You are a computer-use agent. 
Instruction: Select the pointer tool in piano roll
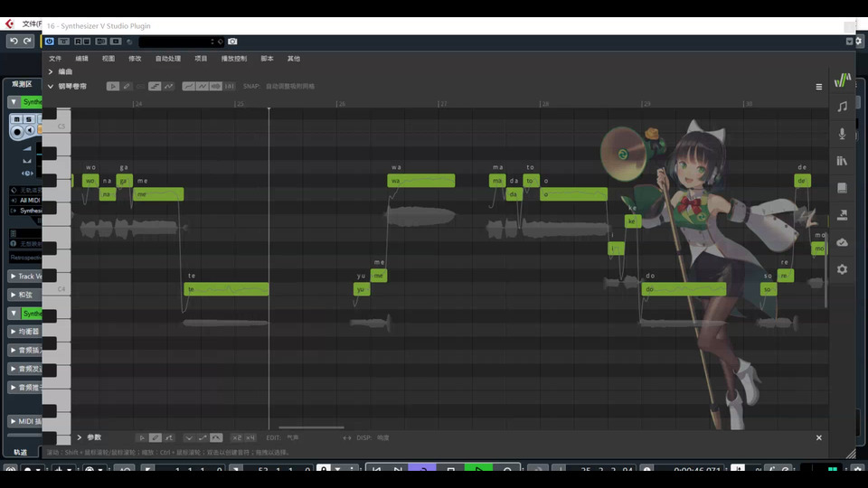coord(113,87)
